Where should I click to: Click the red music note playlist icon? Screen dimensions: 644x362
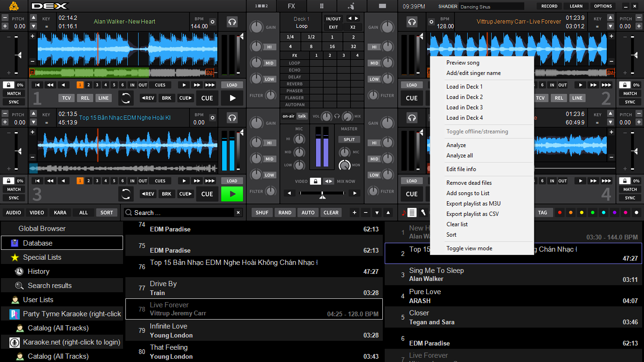[403, 213]
